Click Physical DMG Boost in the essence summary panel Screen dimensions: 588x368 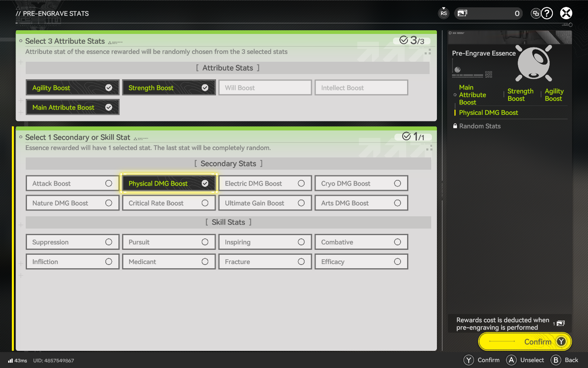(x=488, y=112)
